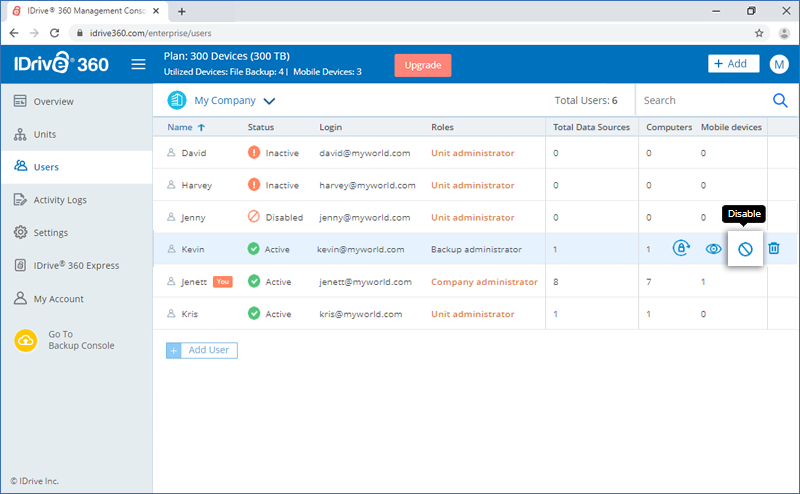Click the Go To Backup Console cloud icon
Viewport: 800px width, 494px height.
pos(26,340)
